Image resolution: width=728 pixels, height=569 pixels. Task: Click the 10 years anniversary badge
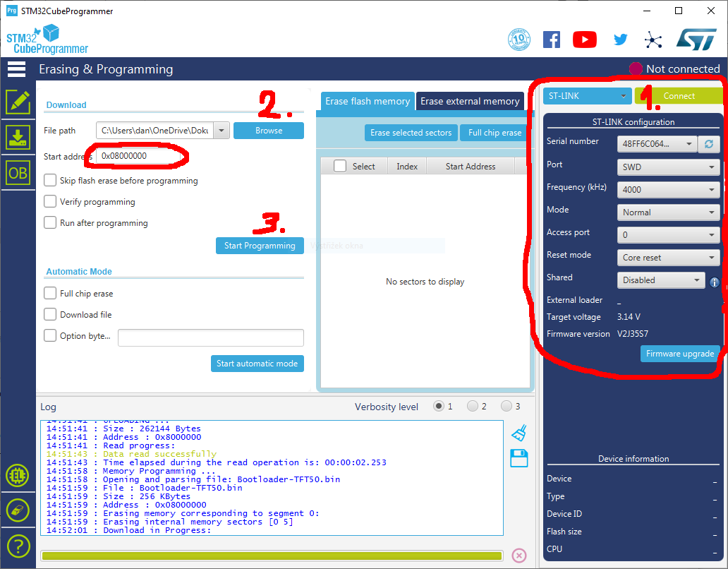(x=519, y=40)
